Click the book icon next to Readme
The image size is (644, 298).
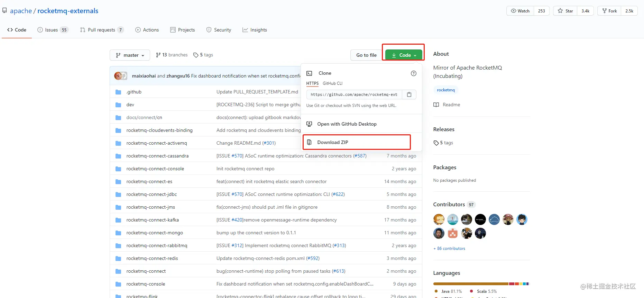point(436,105)
